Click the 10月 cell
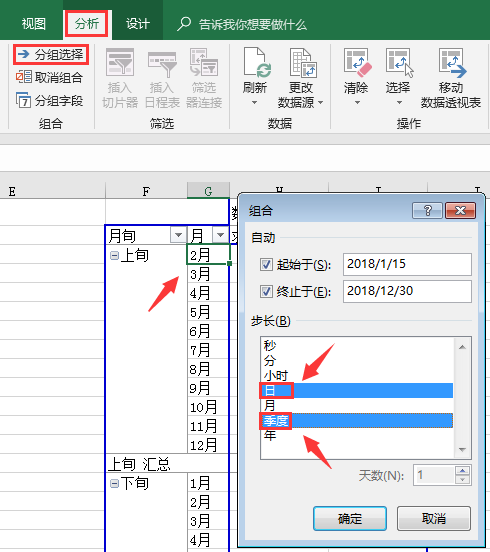The height and width of the screenshot is (552, 490). point(208,407)
